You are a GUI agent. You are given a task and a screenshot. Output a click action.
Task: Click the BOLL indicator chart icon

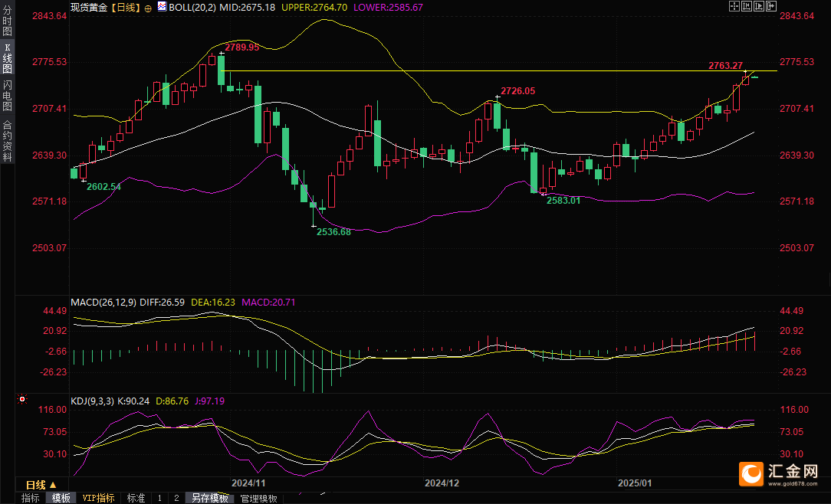pyautogui.click(x=163, y=7)
